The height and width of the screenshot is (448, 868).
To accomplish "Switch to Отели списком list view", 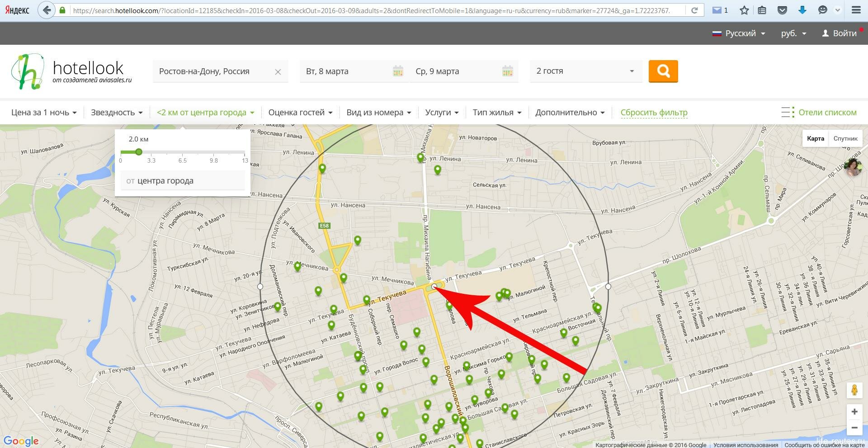I will tap(827, 113).
